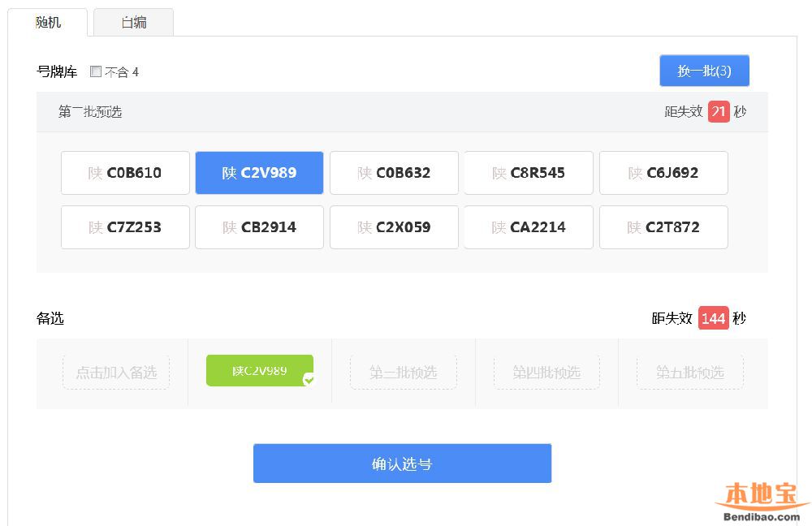Select plate number 陕 C2X059
Viewport: 812px width, 526px height.
394,227
